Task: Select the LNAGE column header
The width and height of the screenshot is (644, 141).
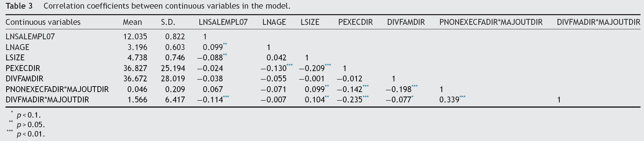Action: 274,22
